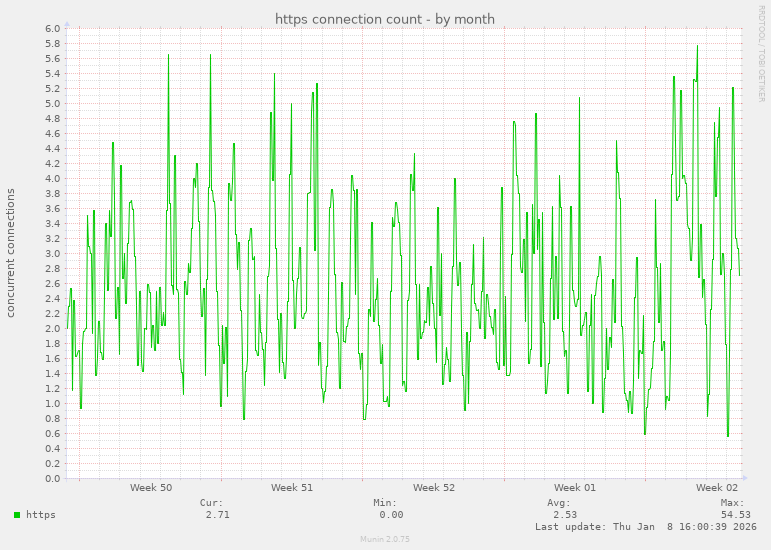The height and width of the screenshot is (550, 771).
Task: Click the 'Cur:' column header
Action: (x=211, y=503)
